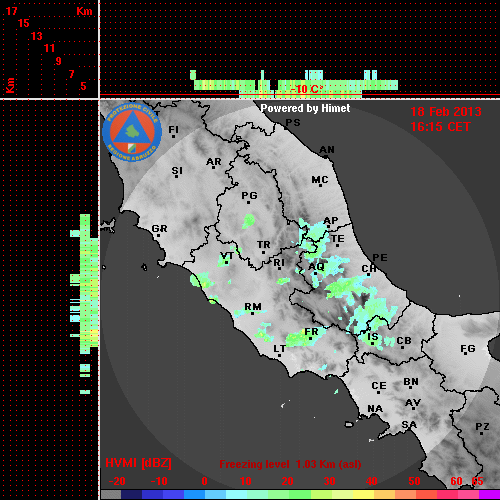Image resolution: width=500 pixels, height=500 pixels.
Task: Click the '65' value on the dBZ scale
Action: pyautogui.click(x=477, y=481)
